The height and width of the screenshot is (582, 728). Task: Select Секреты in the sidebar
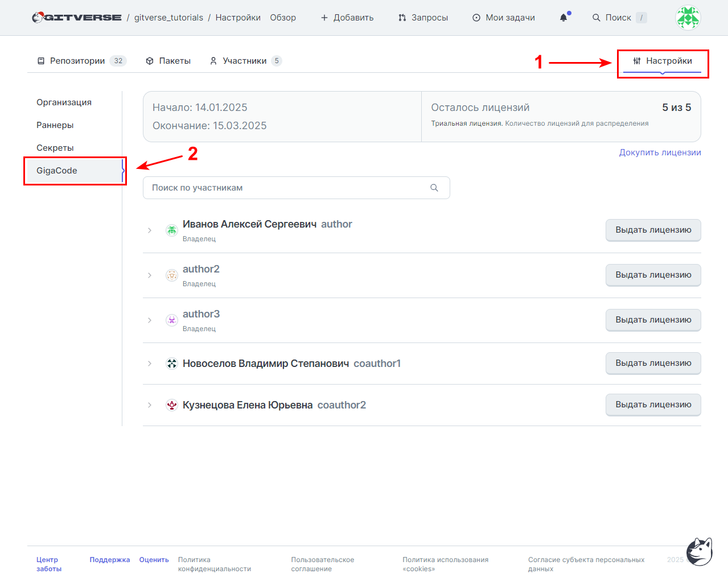55,148
